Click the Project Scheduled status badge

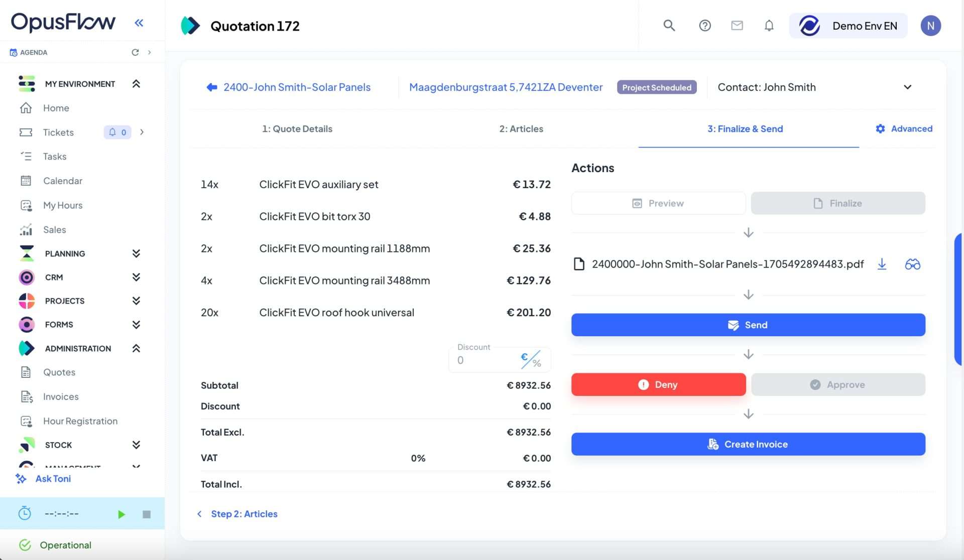click(657, 87)
